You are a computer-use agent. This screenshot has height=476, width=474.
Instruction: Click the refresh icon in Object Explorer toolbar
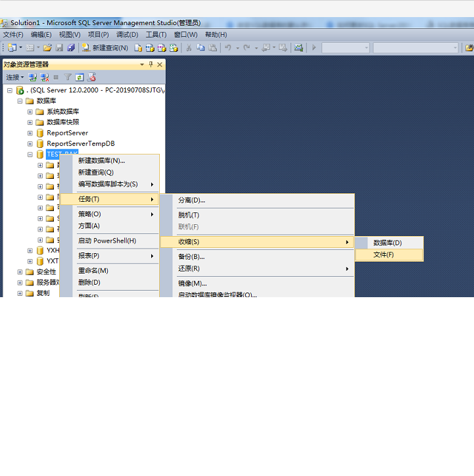80,77
